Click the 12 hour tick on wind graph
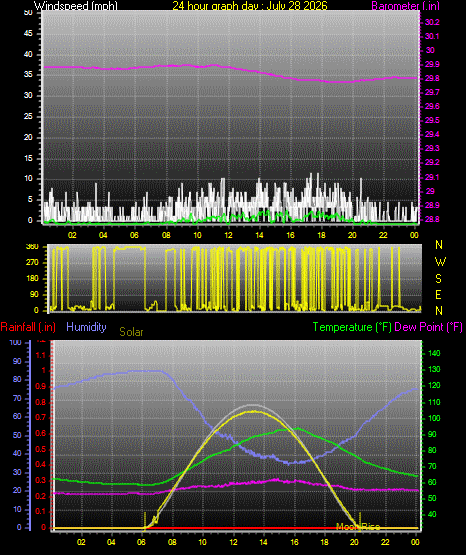The height and width of the screenshot is (555, 466). pos(228,235)
